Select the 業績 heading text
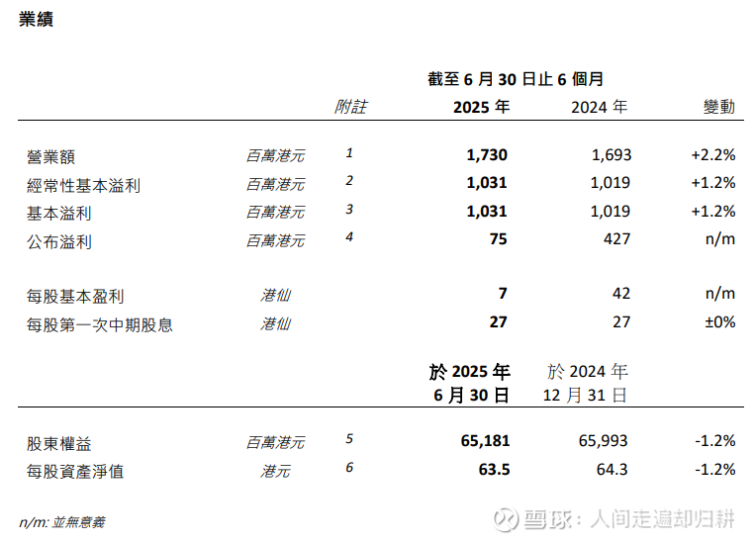Image resolution: width=756 pixels, height=542 pixels. pyautogui.click(x=37, y=19)
